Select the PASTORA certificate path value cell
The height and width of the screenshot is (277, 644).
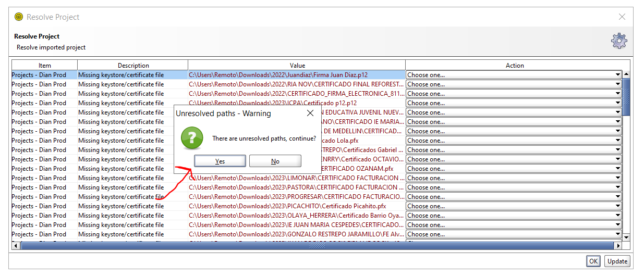(296, 187)
